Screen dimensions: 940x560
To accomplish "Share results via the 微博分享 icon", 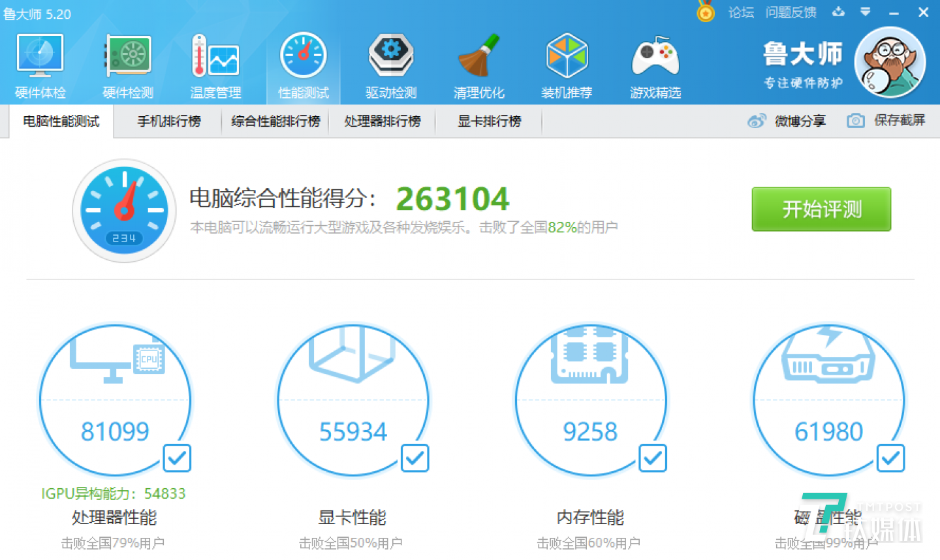I will (x=757, y=121).
